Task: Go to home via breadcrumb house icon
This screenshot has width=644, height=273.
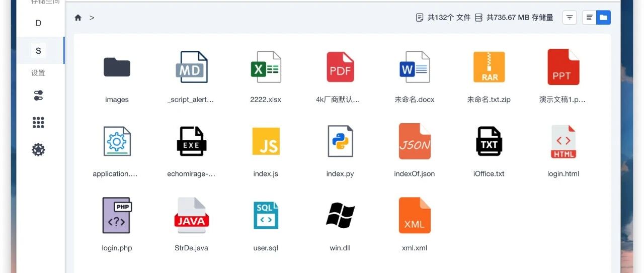Action: (x=78, y=18)
